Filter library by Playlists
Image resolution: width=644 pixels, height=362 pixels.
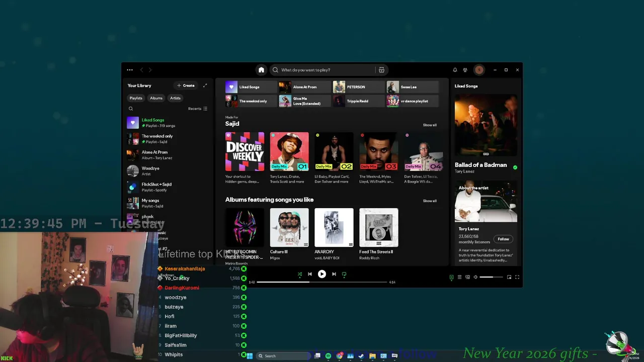pos(136,98)
